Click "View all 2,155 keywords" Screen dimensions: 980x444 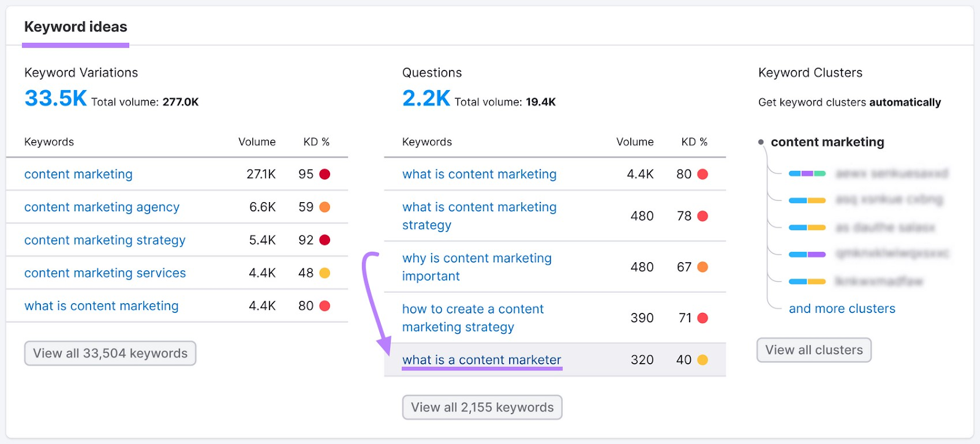click(481, 407)
